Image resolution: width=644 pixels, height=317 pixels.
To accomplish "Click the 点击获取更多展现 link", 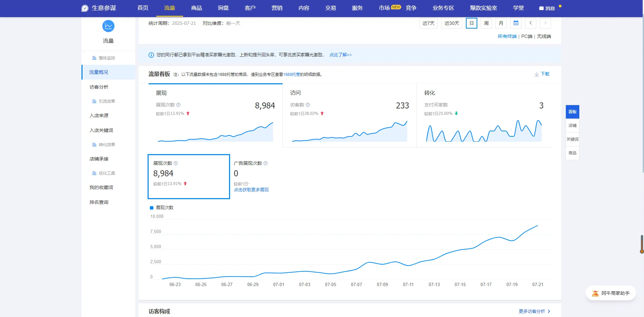I will (x=251, y=190).
